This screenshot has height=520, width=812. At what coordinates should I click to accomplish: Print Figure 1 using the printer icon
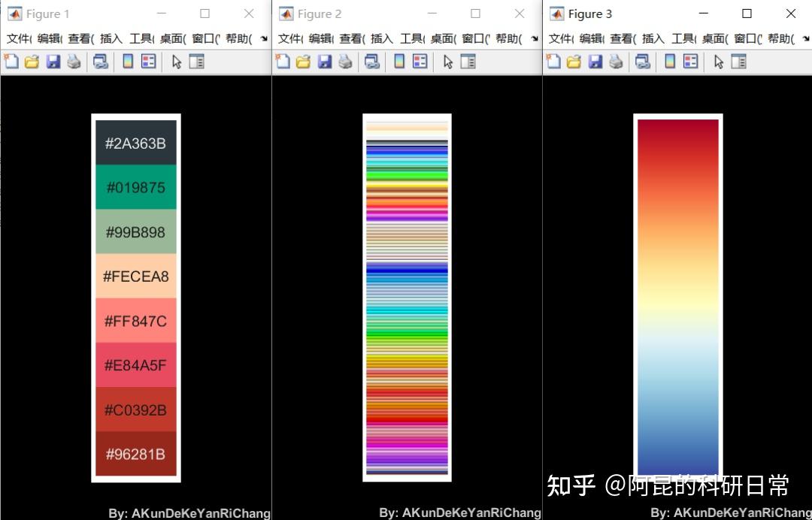pos(74,62)
